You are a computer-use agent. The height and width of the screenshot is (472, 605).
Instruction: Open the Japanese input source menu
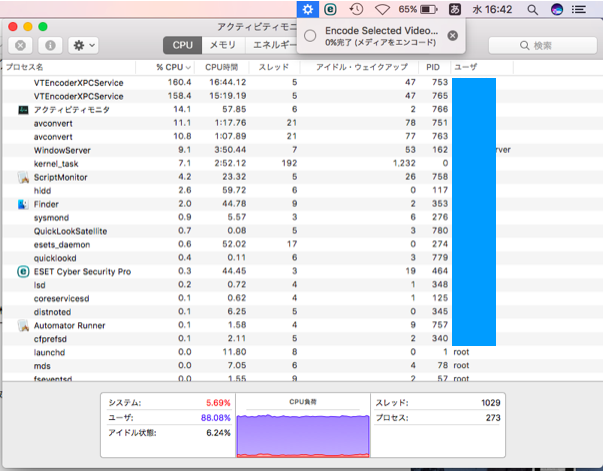(x=455, y=9)
